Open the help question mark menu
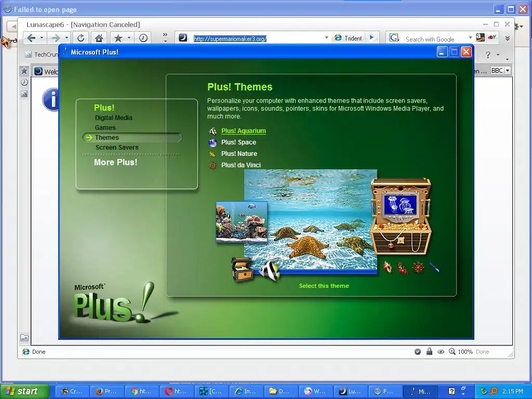The image size is (532, 399). click(x=488, y=55)
